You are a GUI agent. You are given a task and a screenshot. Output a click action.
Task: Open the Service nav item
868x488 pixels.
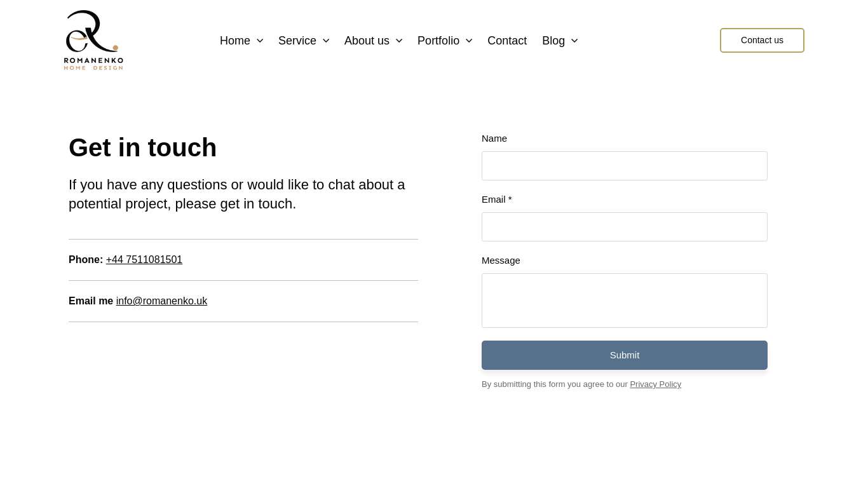tap(297, 41)
